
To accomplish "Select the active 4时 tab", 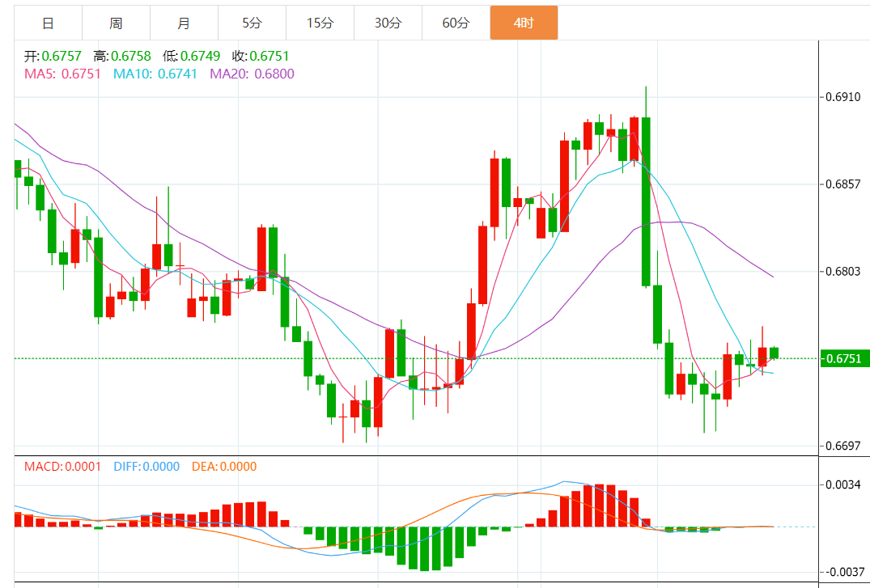I will pos(524,23).
